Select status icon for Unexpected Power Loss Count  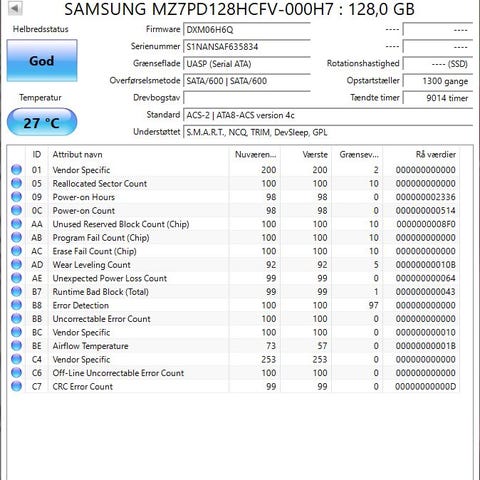click(x=16, y=278)
